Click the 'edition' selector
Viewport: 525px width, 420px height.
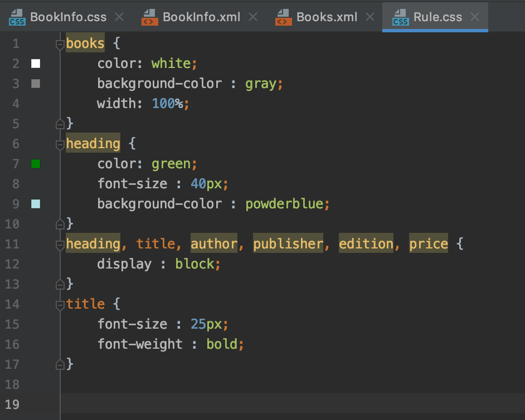click(366, 243)
